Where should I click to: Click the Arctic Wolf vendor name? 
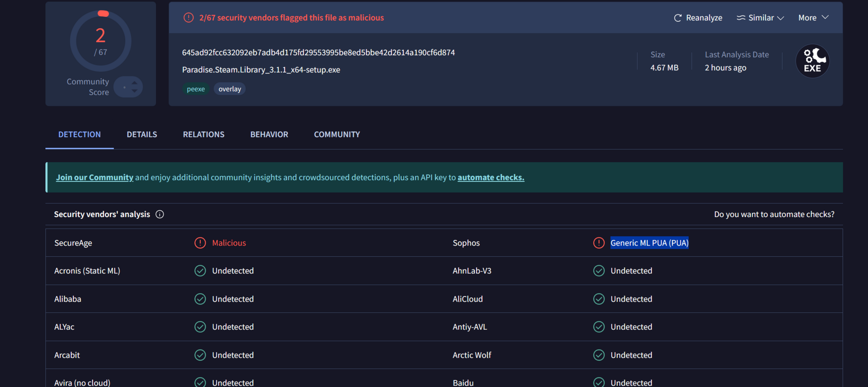(472, 355)
